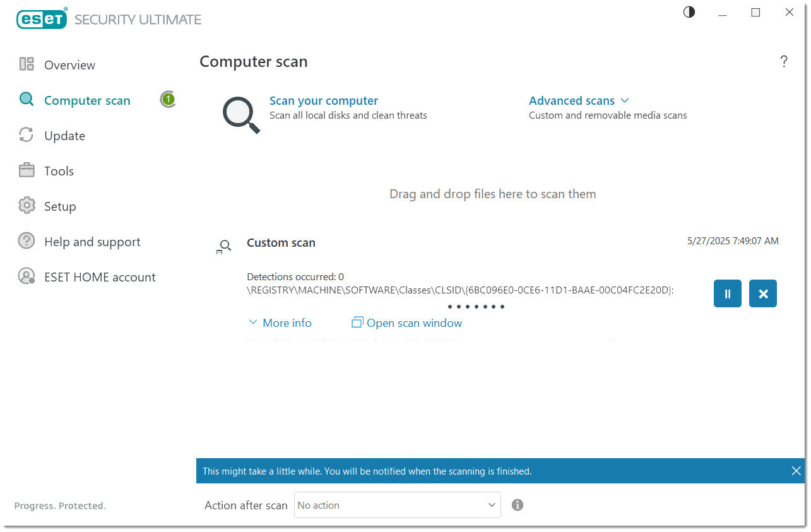The height and width of the screenshot is (532, 811).
Task: Click the Open scan window link
Action: coord(414,322)
